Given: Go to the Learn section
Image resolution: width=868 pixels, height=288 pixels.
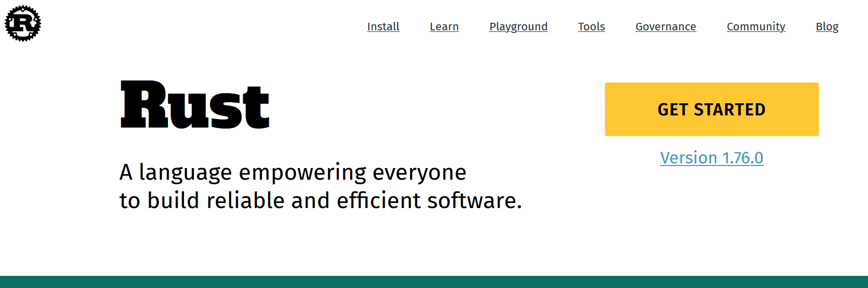Looking at the screenshot, I should 444,27.
